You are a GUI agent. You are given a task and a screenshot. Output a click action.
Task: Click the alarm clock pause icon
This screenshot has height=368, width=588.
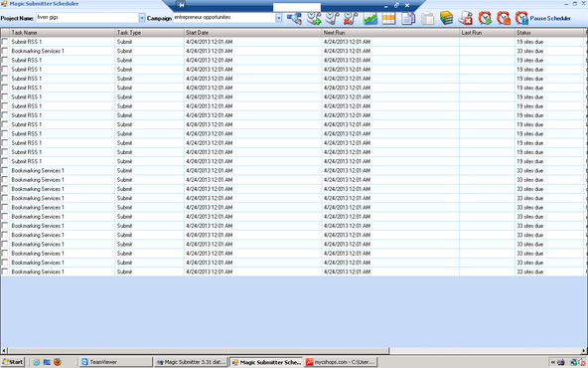pyautogui.click(x=521, y=18)
